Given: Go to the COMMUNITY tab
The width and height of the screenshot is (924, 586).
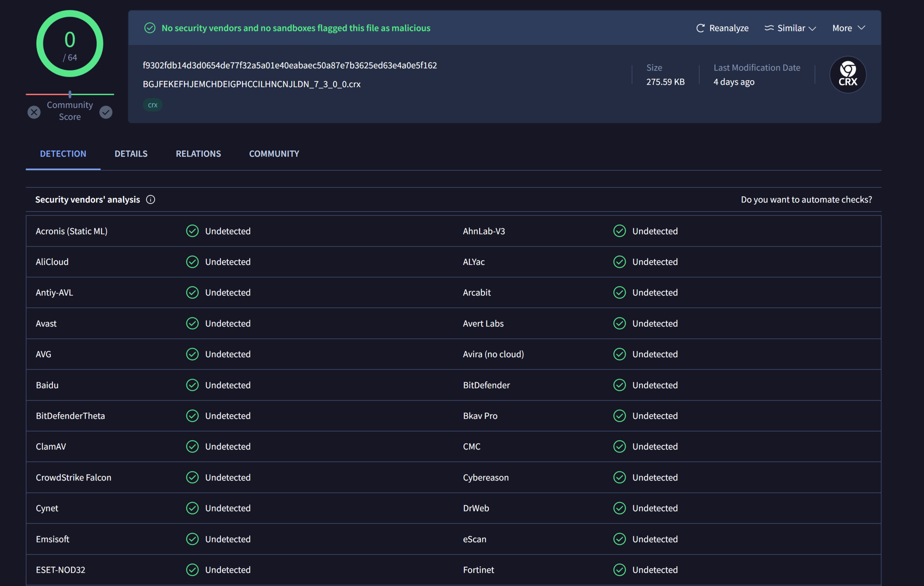Looking at the screenshot, I should [274, 153].
